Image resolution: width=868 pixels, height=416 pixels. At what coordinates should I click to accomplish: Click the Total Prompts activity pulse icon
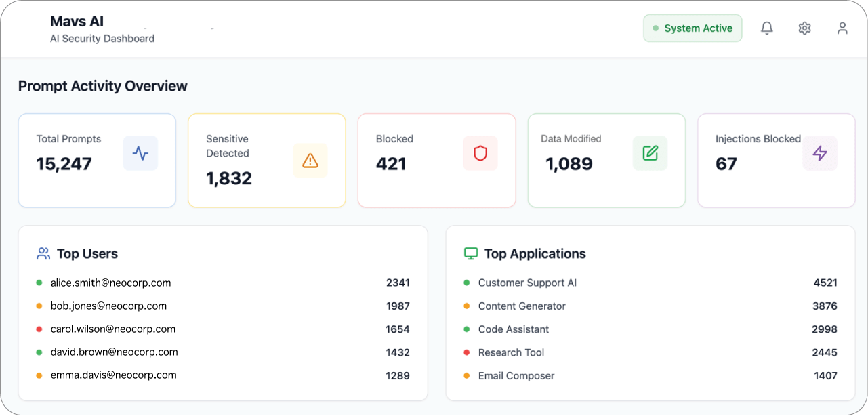(140, 153)
